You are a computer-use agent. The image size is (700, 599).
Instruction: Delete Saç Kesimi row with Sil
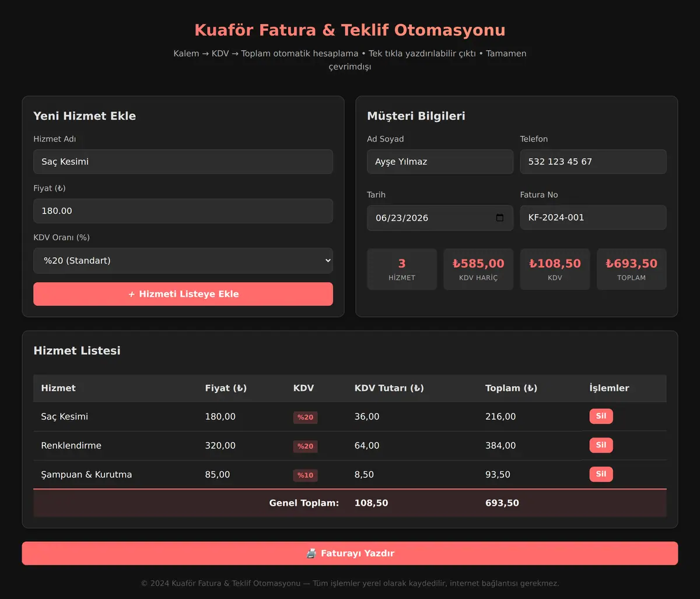pos(601,416)
